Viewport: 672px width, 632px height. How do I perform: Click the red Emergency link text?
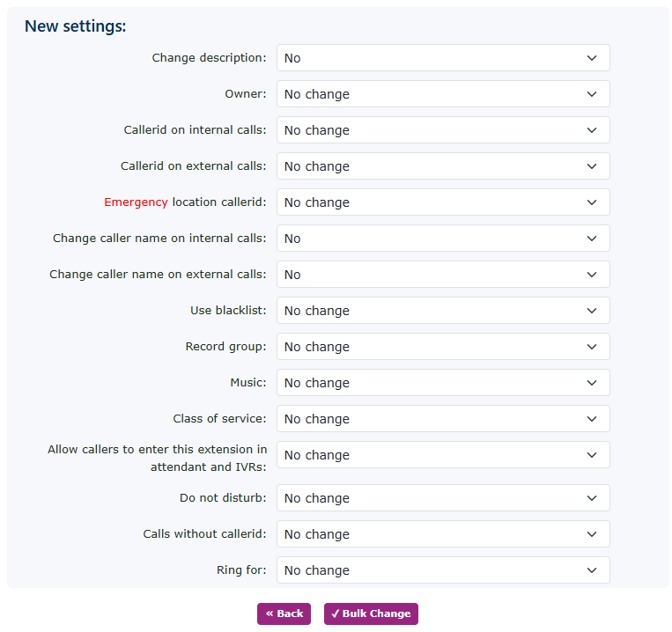coord(136,202)
